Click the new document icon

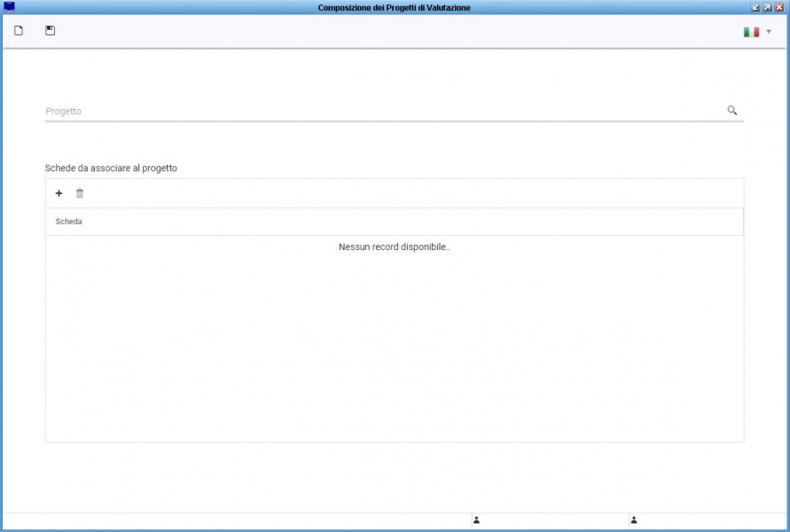pyautogui.click(x=19, y=31)
